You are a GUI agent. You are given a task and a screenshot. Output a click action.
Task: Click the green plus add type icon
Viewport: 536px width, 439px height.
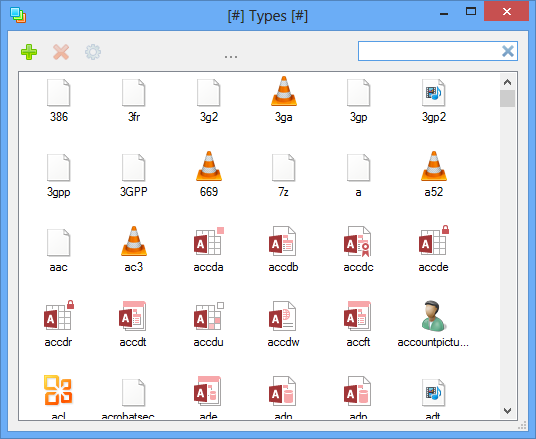coord(29,52)
